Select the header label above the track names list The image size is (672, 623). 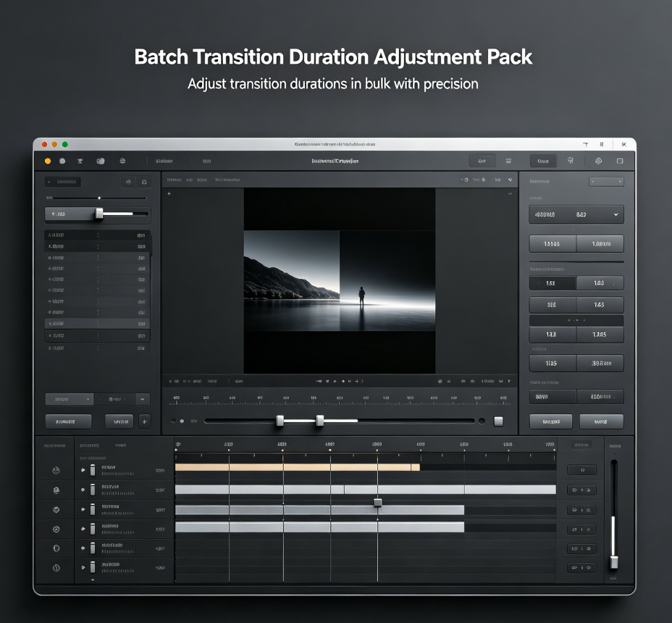(x=90, y=446)
